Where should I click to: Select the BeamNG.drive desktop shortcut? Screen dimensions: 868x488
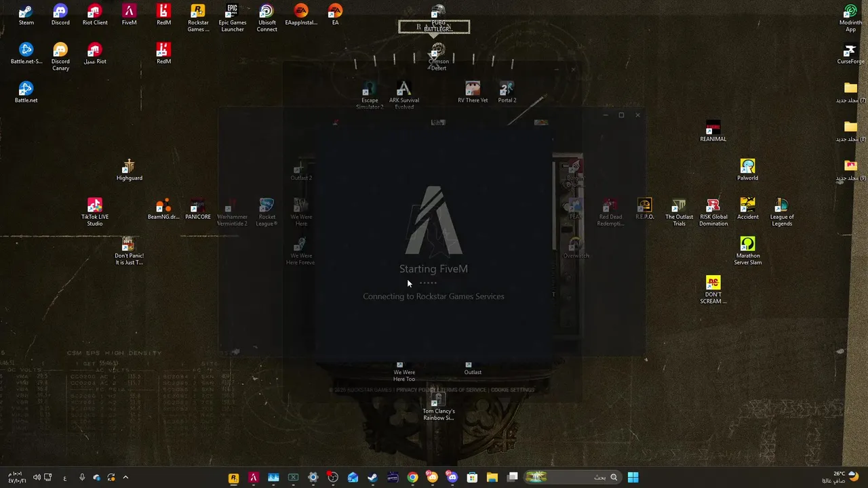coord(163,209)
